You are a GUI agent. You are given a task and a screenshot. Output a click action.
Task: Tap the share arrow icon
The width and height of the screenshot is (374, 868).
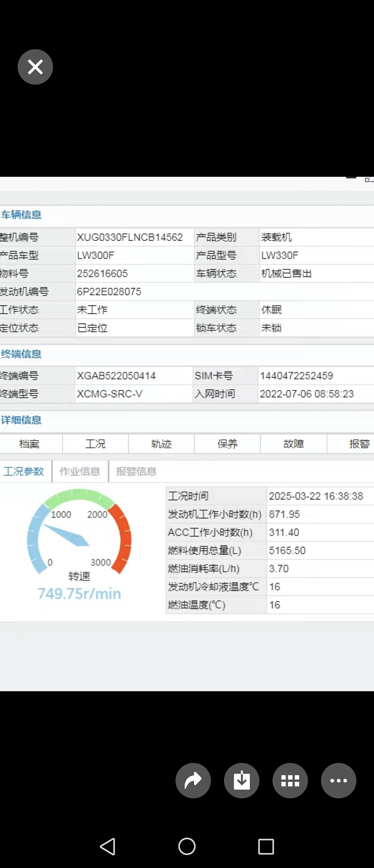click(193, 781)
